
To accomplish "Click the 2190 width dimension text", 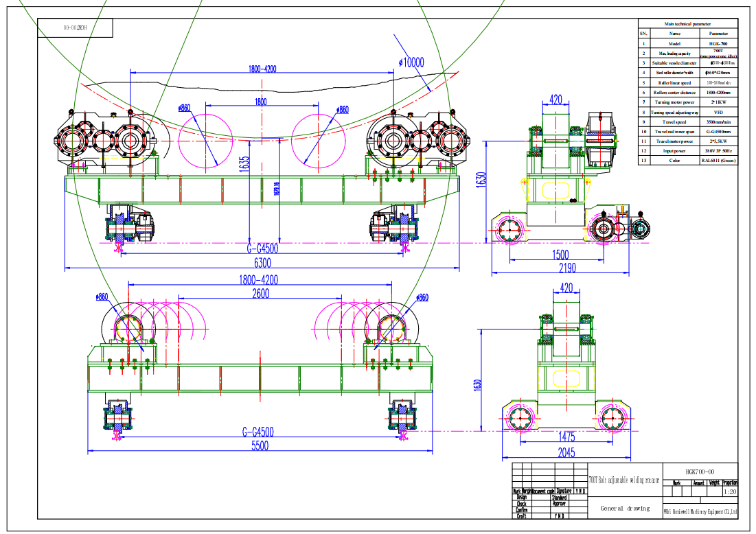I will (x=567, y=268).
